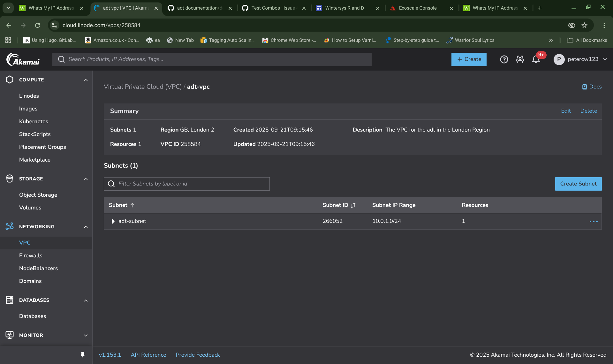This screenshot has width=613, height=364.
Task: Toggle Subnet column sort arrow
Action: pos(132,205)
